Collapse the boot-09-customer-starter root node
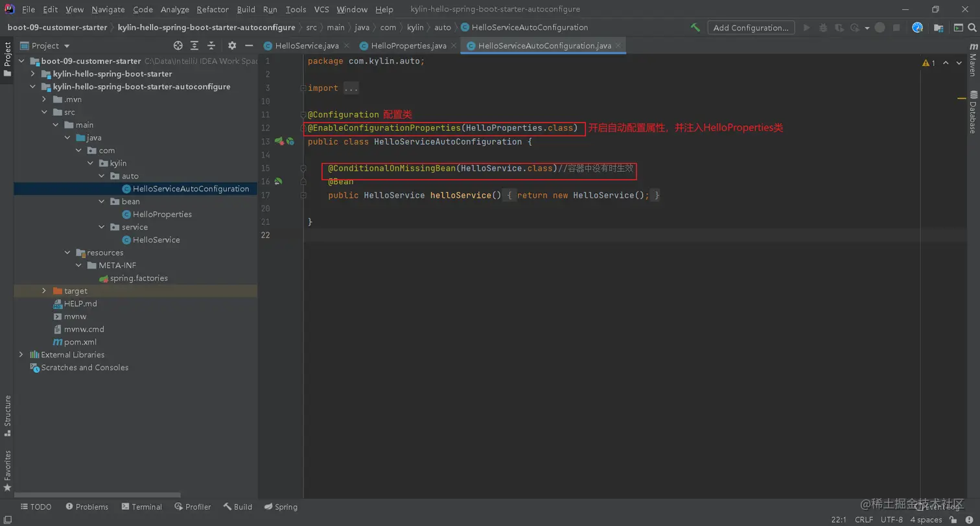This screenshot has height=526, width=980. 21,61
